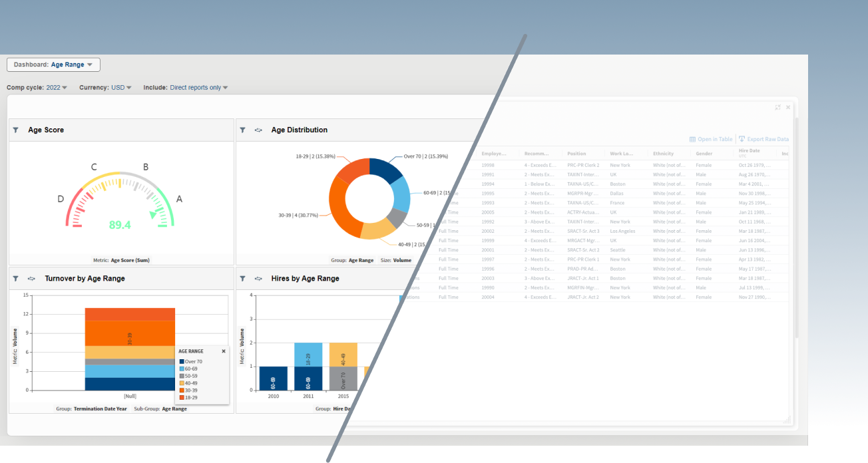The width and height of the screenshot is (868, 463).
Task: Click Sub-Group: Age Range label
Action: tap(160, 408)
